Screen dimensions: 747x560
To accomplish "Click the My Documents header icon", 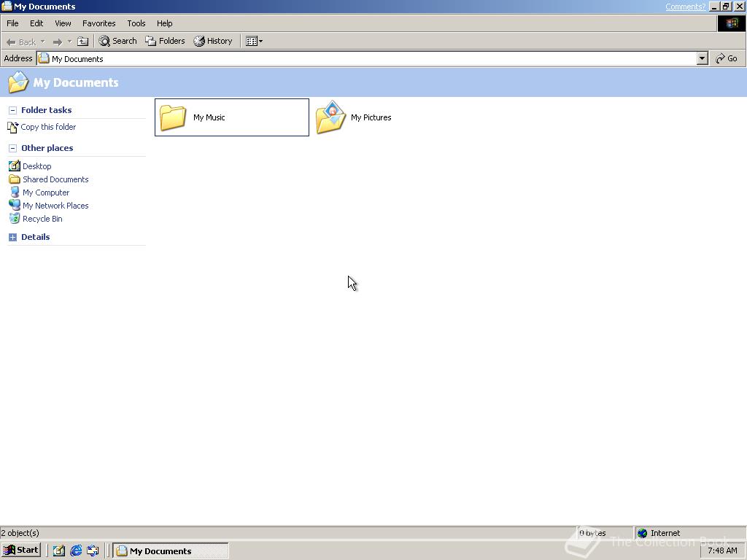I will pyautogui.click(x=18, y=82).
